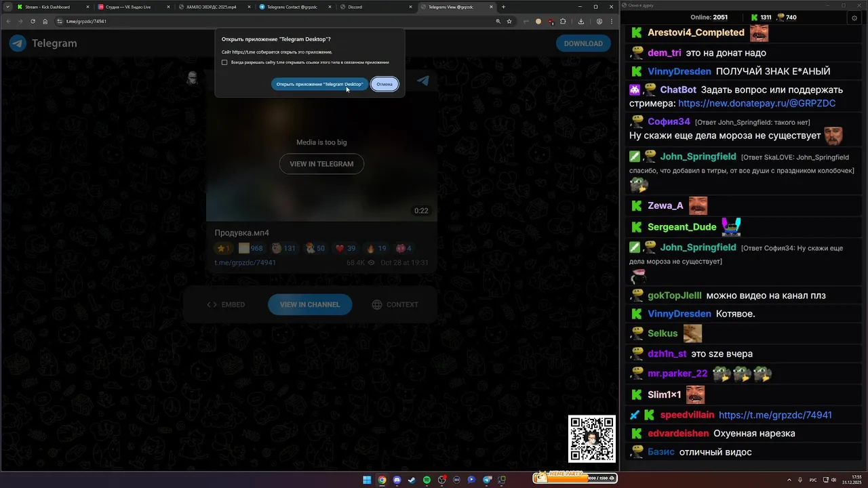This screenshot has height=488, width=868.
Task: Bookmark this page with the star icon
Action: tap(509, 21)
